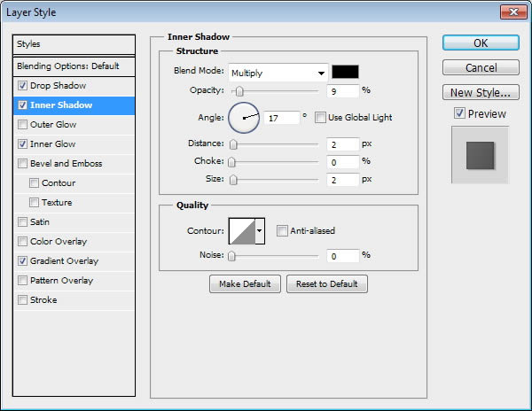Select the Outer Glow style row
Viewport: 532px width, 411px height.
[74, 124]
